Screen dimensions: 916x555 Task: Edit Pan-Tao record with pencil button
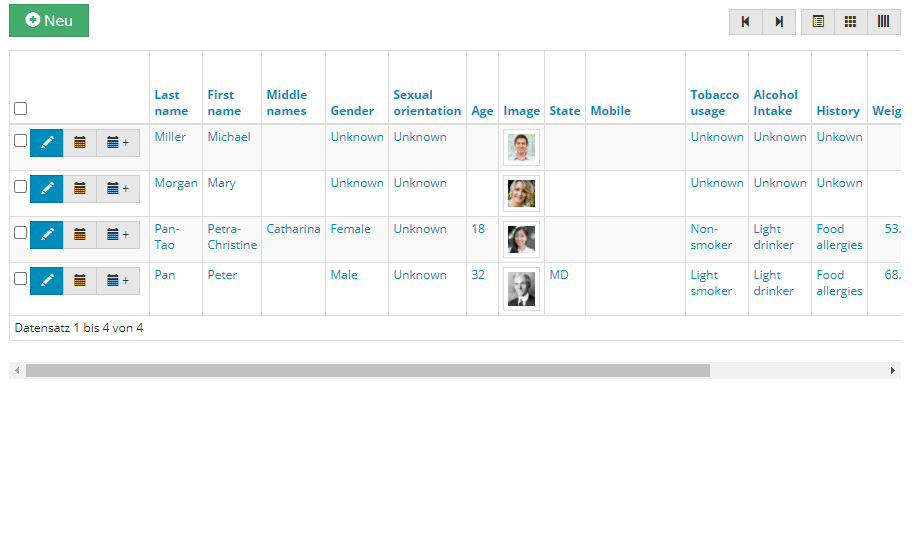pyautogui.click(x=47, y=235)
